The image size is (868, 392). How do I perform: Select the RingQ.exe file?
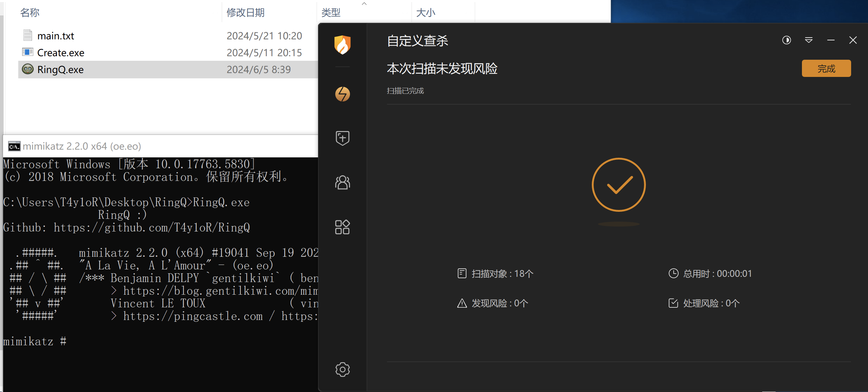pyautogui.click(x=60, y=70)
